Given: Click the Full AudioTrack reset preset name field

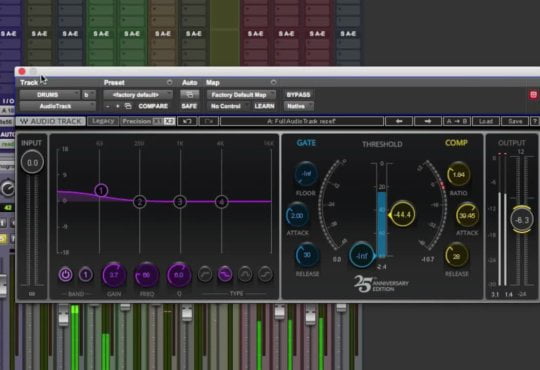Looking at the screenshot, I should (302, 121).
